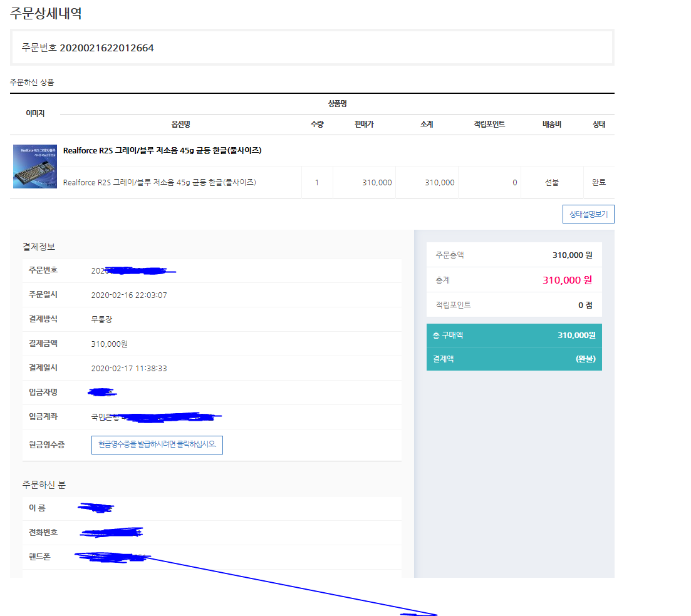Screen dimensions: 691x616
Task: Click the 핸드폰 row label
Action: 39,557
